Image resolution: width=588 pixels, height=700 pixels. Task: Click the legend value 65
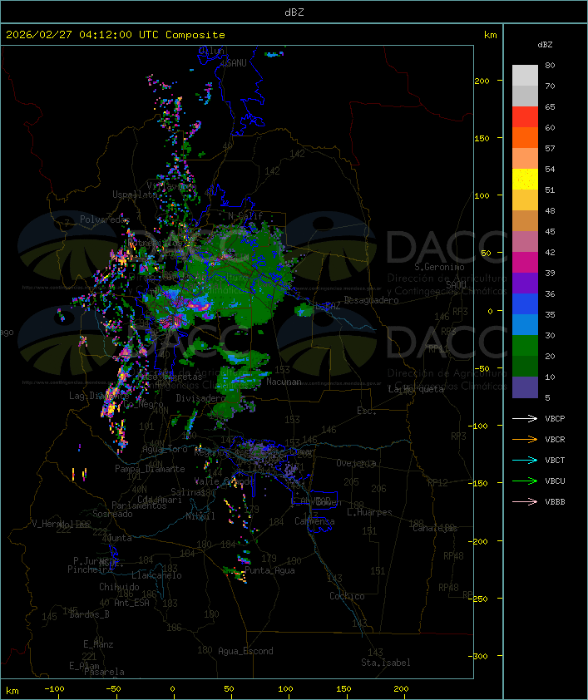point(550,106)
